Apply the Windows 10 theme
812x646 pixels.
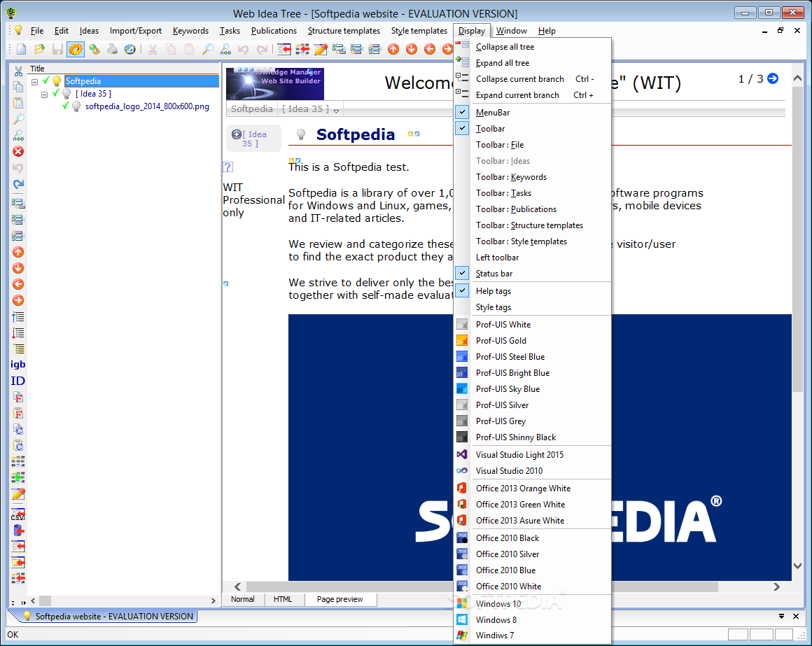tap(533, 603)
